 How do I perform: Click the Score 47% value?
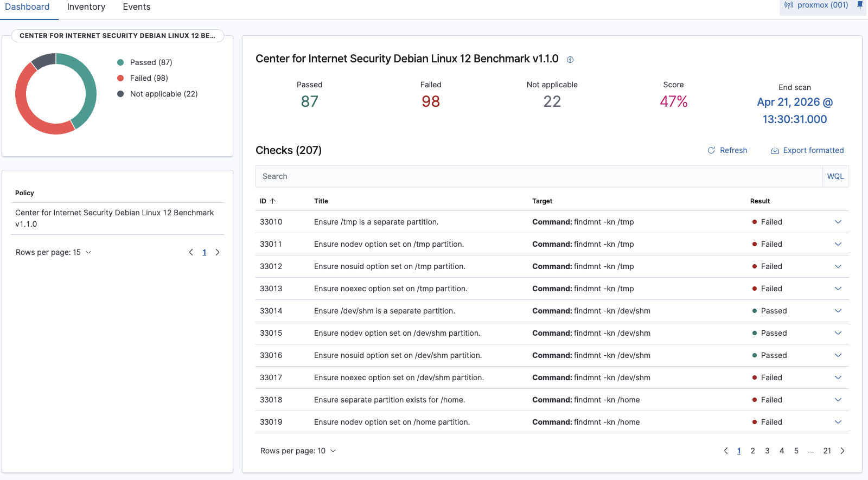pos(674,101)
